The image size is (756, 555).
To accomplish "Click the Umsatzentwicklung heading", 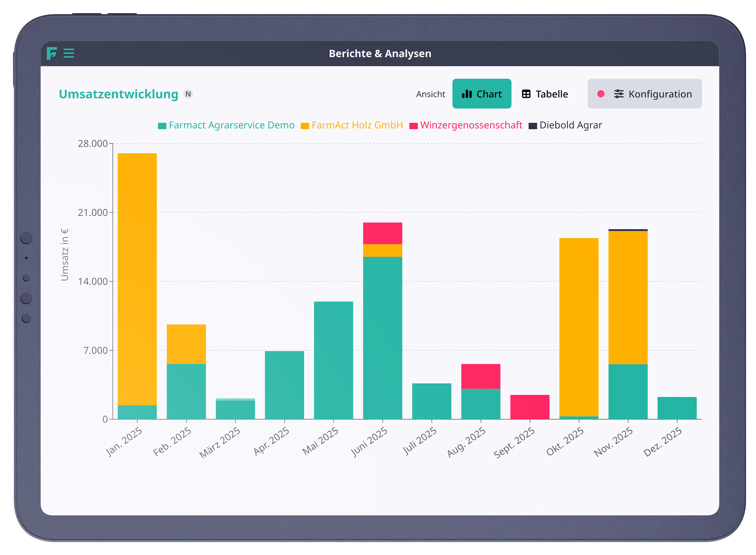I will click(118, 94).
